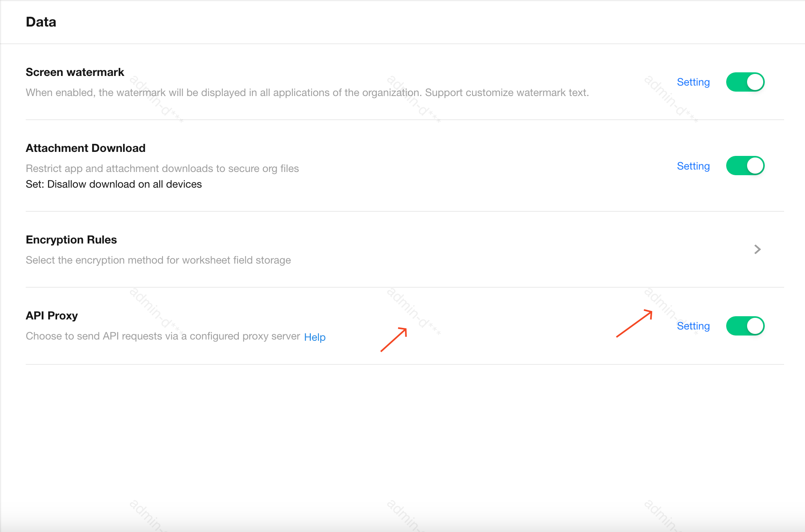Click the worksheet field storage encryption description
Image resolution: width=805 pixels, height=532 pixels.
158,260
